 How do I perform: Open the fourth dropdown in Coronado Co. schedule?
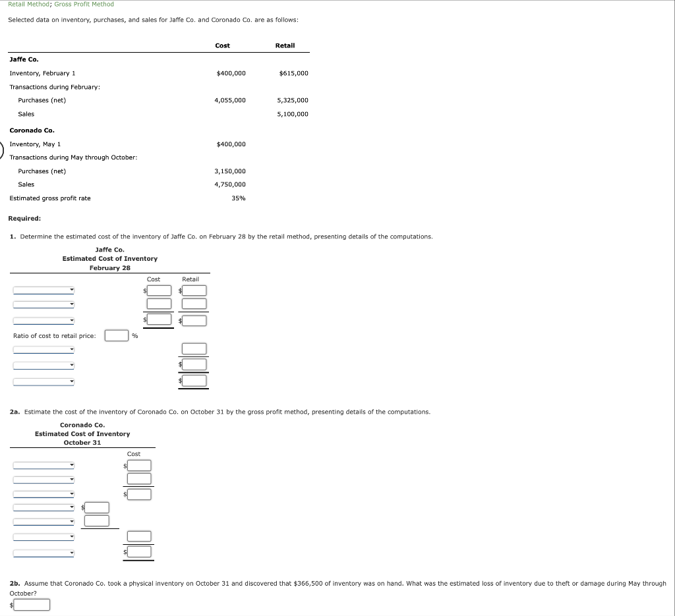pyautogui.click(x=43, y=507)
